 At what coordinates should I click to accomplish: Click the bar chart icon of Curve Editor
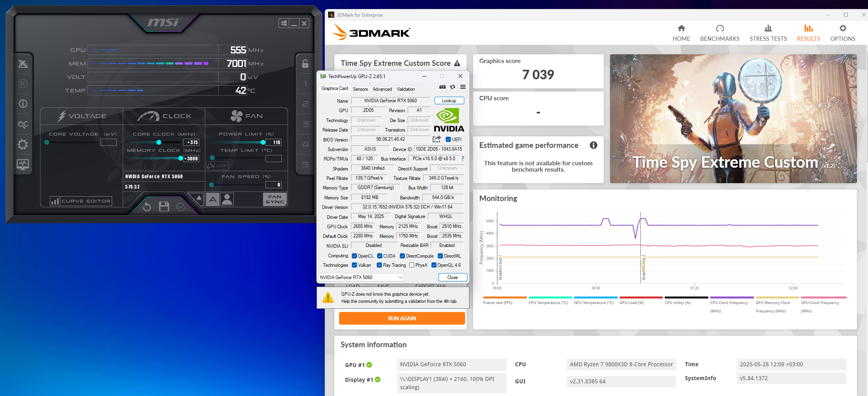[x=55, y=201]
